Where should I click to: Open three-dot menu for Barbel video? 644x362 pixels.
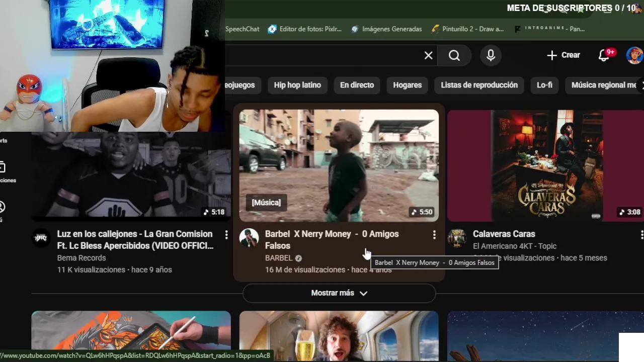point(434,235)
